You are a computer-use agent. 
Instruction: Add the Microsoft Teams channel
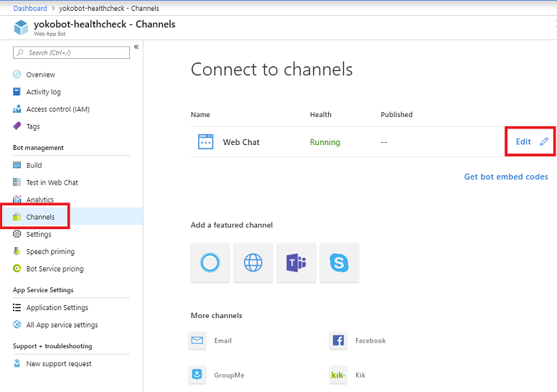tap(296, 263)
